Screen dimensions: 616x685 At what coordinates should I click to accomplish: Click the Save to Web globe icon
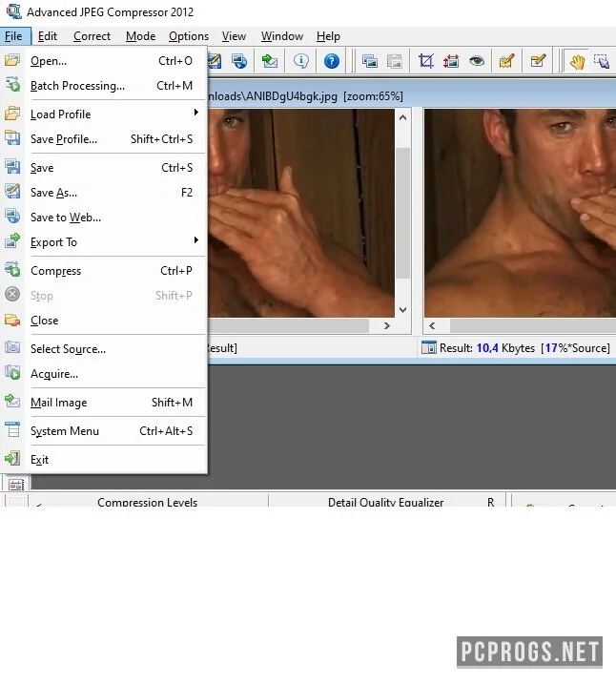click(12, 217)
